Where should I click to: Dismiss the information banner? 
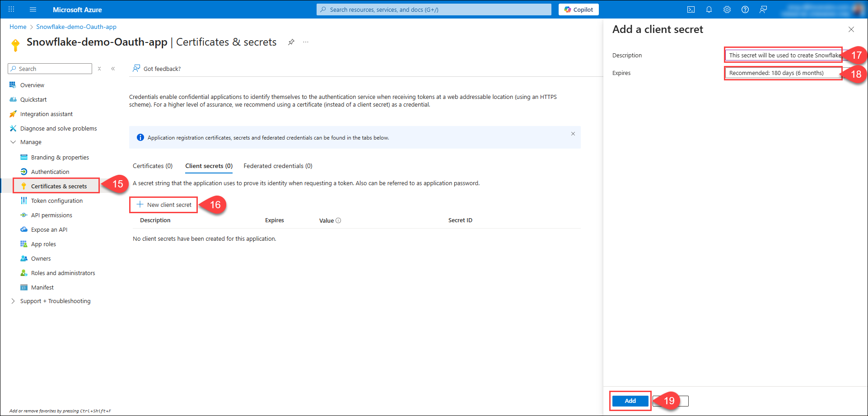(x=573, y=134)
